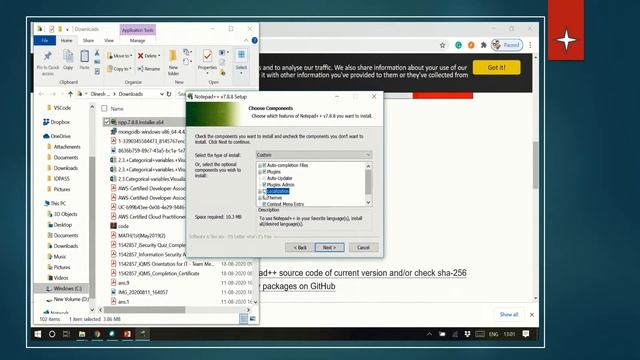Click Back in the Notepad++ Setup
Image resolution: width=640 pixels, height=360 pixels.
[x=300, y=247]
